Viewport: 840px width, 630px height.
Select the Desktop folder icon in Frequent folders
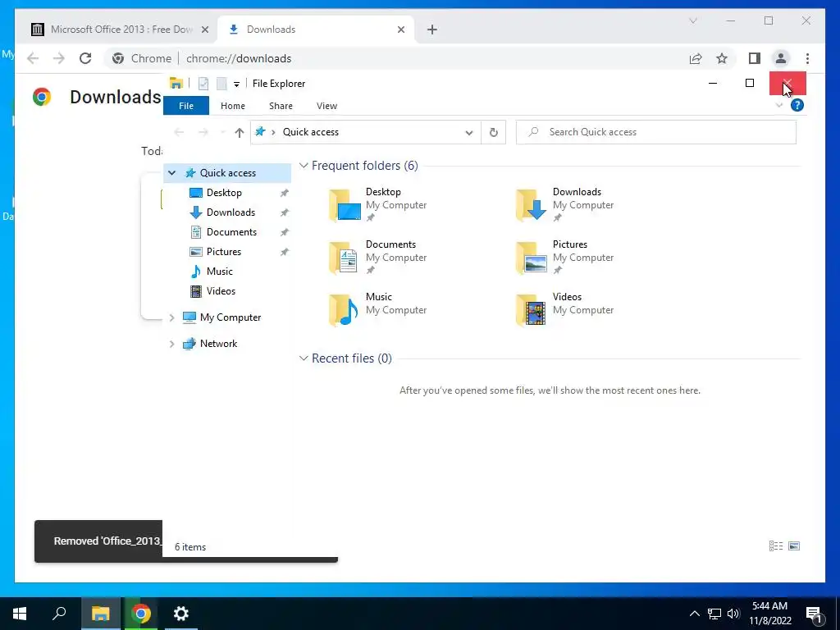[345, 205]
